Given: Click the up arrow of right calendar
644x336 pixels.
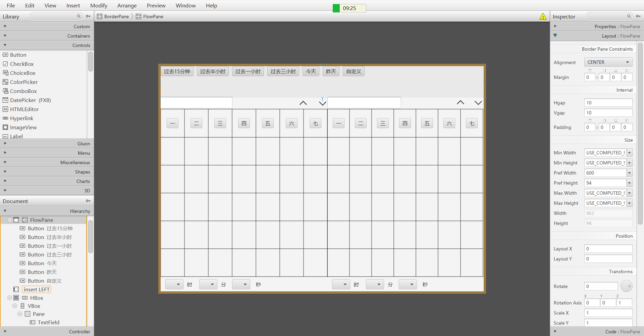Looking at the screenshot, I should (x=461, y=102).
